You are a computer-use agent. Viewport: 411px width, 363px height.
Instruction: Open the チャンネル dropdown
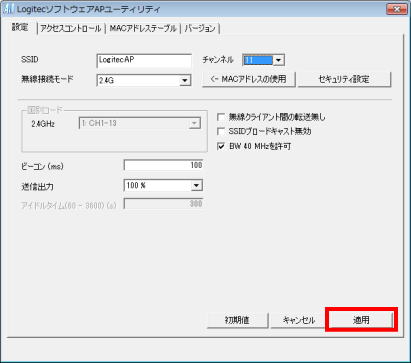pyautogui.click(x=263, y=60)
